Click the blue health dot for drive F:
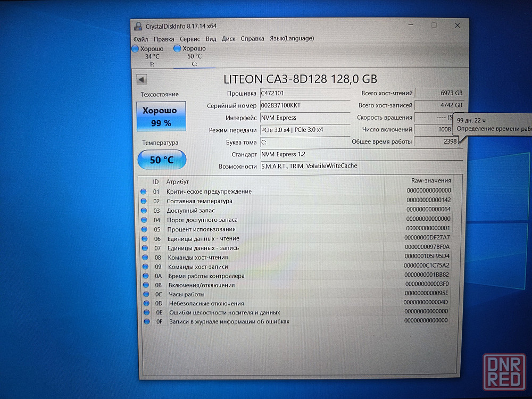This screenshot has height=399, width=532. pos(135,49)
